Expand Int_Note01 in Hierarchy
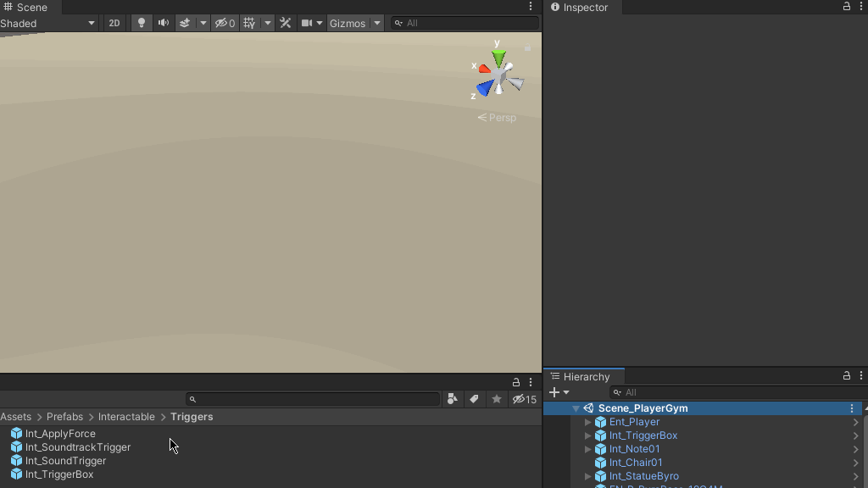The image size is (868, 488). pos(588,449)
